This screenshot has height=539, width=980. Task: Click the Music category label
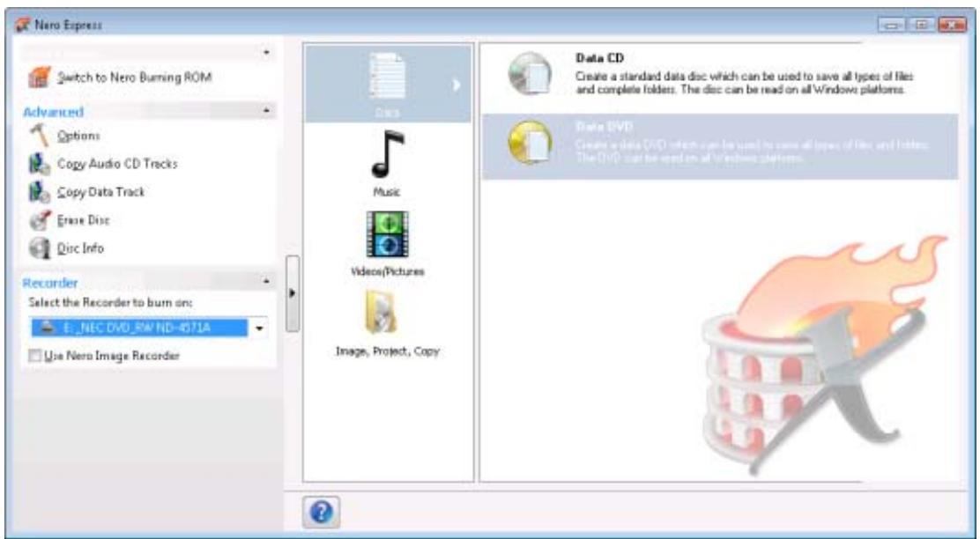tap(386, 192)
